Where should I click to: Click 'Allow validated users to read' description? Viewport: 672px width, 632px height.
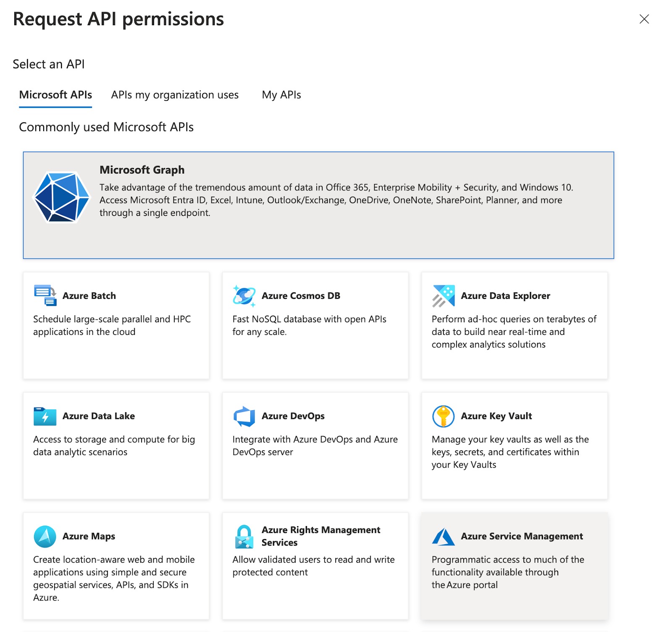314,566
